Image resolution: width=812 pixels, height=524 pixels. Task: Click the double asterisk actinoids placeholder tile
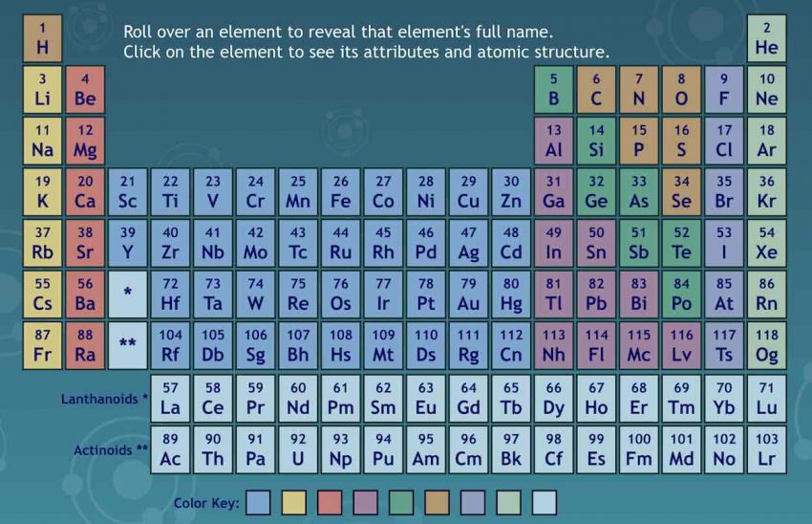[128, 345]
